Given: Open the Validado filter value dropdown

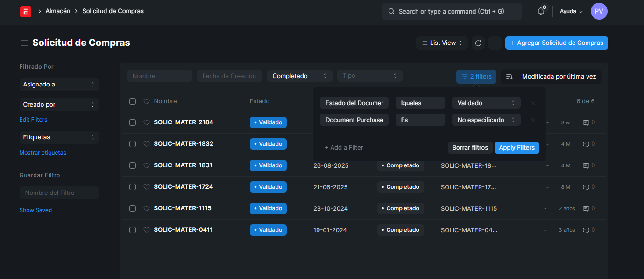Looking at the screenshot, I should click(x=486, y=103).
